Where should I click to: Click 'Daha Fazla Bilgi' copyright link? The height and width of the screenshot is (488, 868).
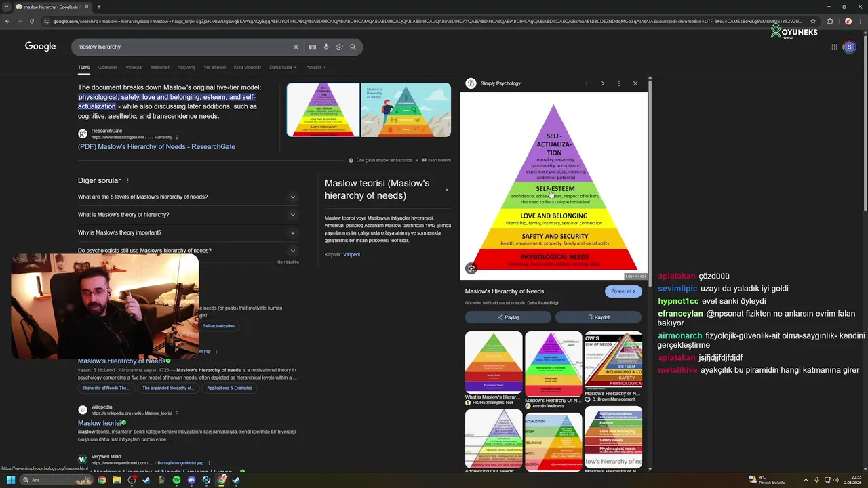point(542,303)
